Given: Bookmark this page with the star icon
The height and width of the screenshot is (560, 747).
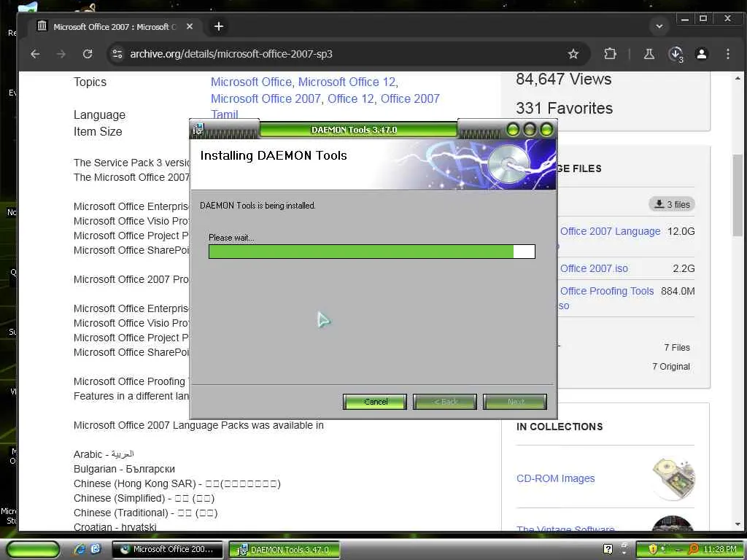Looking at the screenshot, I should point(573,54).
